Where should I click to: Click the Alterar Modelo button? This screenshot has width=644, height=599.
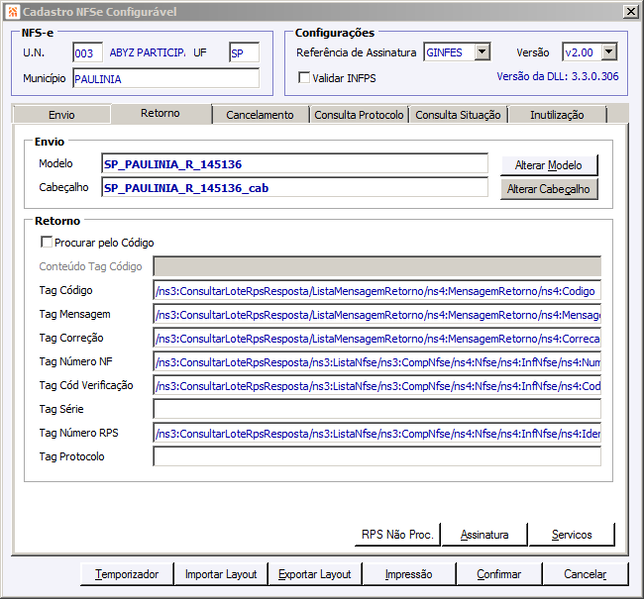tap(549, 165)
